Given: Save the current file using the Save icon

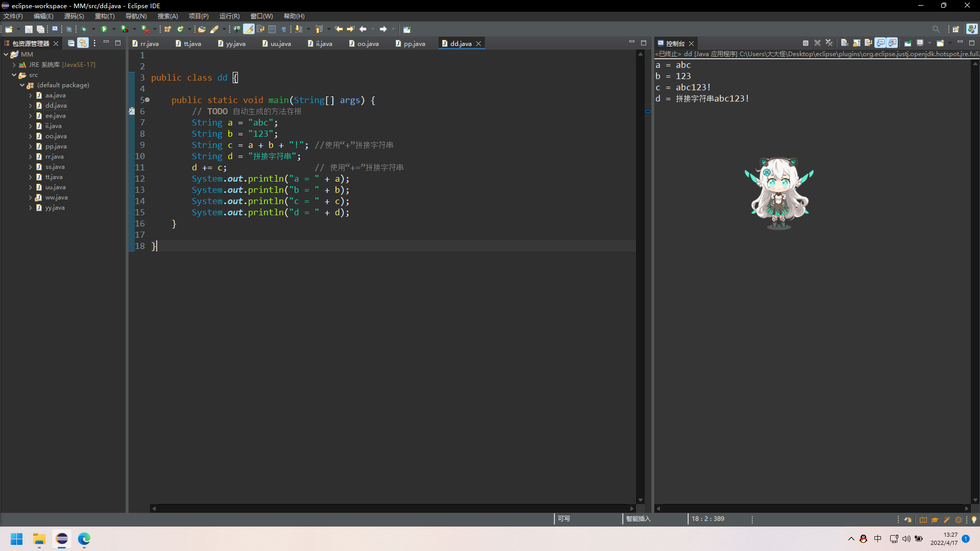Looking at the screenshot, I should click(29, 29).
